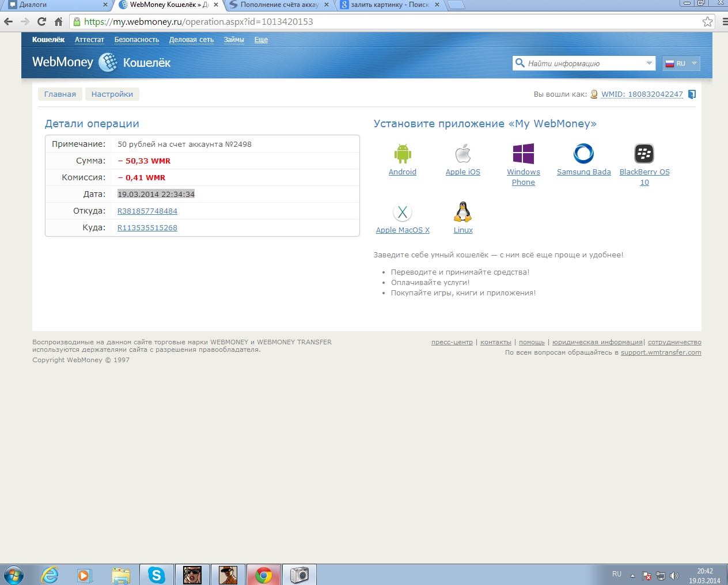Open the Еще menu
Viewport: 728px width, 585px height.
tap(261, 40)
